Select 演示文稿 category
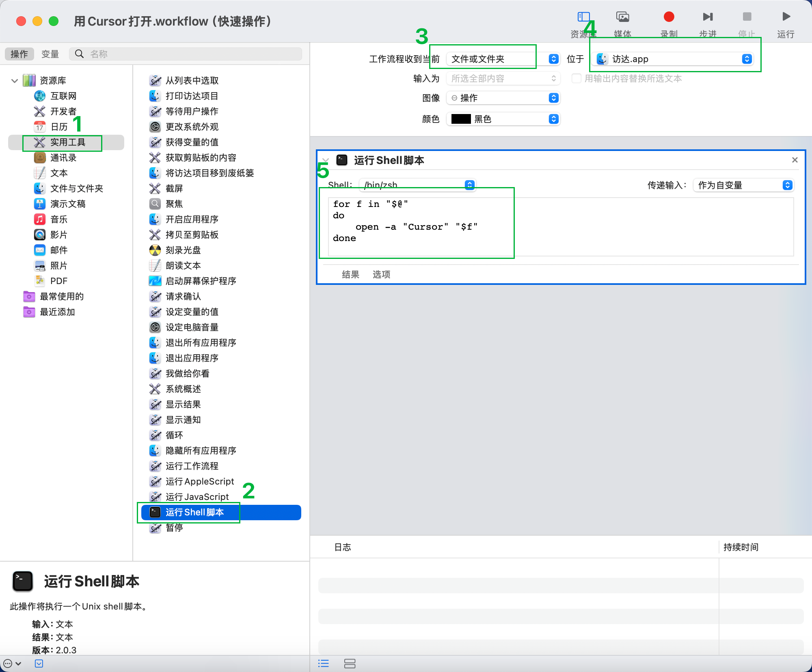Screen dimensions: 812x672 pyautogui.click(x=67, y=204)
